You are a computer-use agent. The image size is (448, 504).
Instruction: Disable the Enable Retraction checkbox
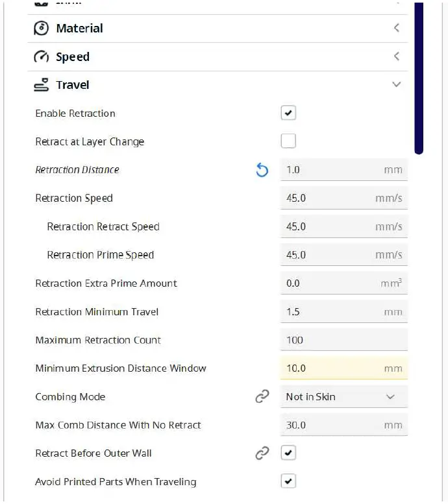(288, 114)
